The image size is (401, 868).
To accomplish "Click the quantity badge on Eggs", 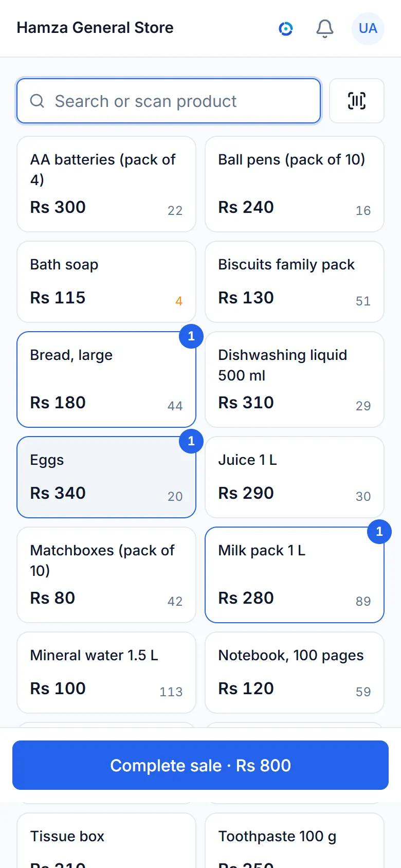I will 191,441.
